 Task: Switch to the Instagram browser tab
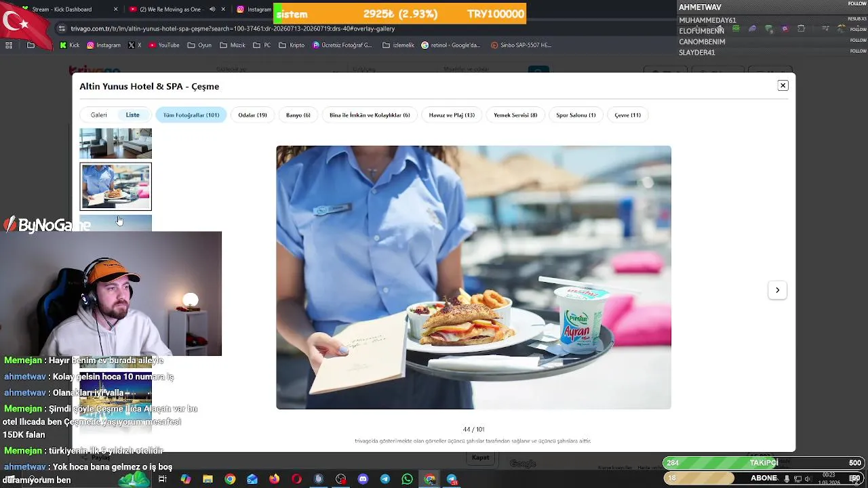tap(254, 9)
